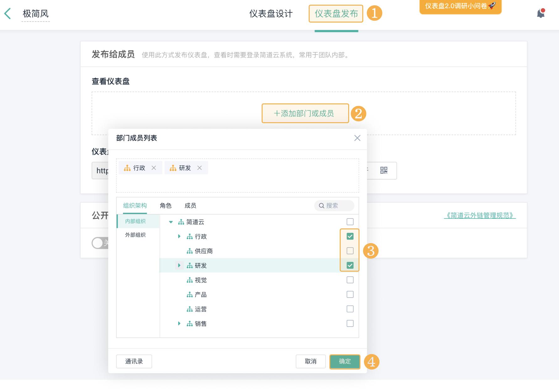Switch to the 仪表盘设计 tab
559x392 pixels.
click(270, 14)
